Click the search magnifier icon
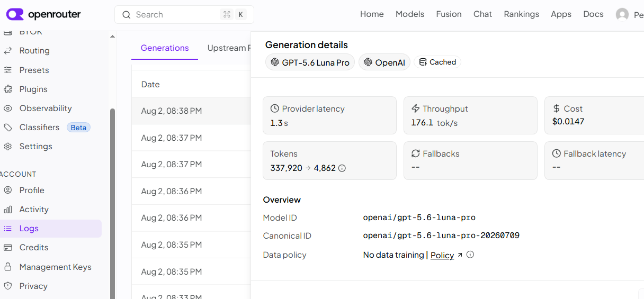The height and width of the screenshot is (299, 644). (127, 15)
